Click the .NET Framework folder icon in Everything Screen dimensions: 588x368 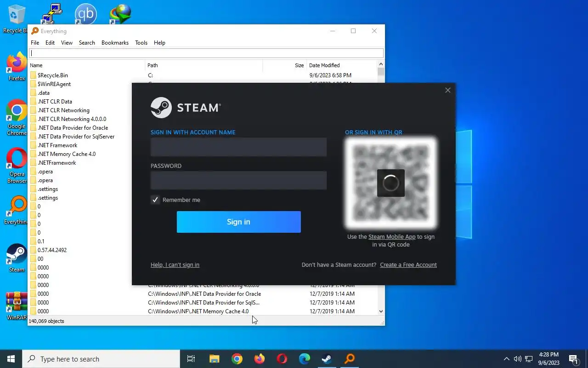pos(33,145)
